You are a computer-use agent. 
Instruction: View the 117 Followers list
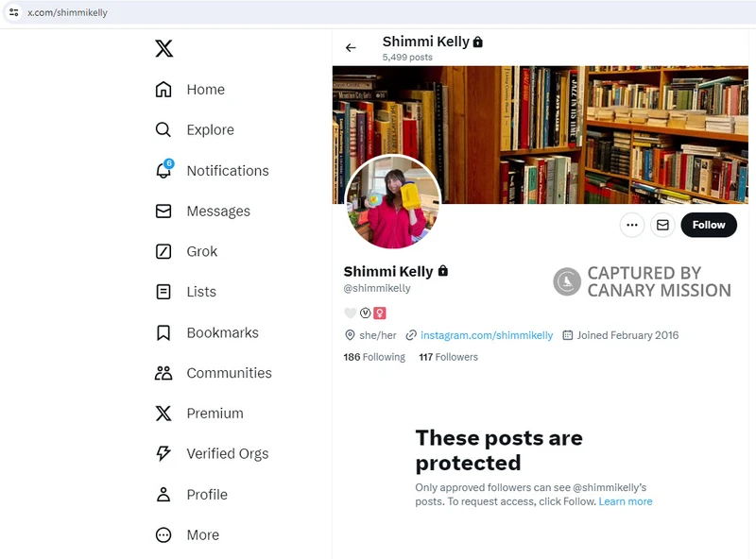448,357
